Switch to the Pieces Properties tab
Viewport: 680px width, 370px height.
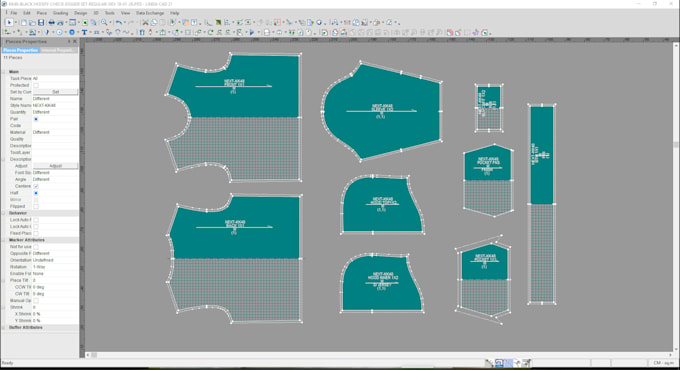pos(20,50)
